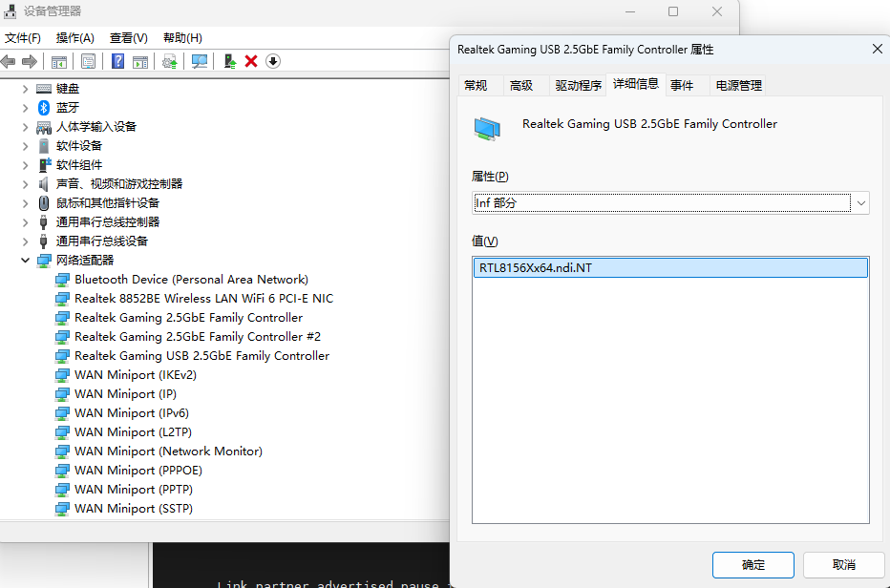Image resolution: width=890 pixels, height=588 pixels.
Task: Click the Forward arrow in Device Manager toolbar
Action: (x=30, y=61)
